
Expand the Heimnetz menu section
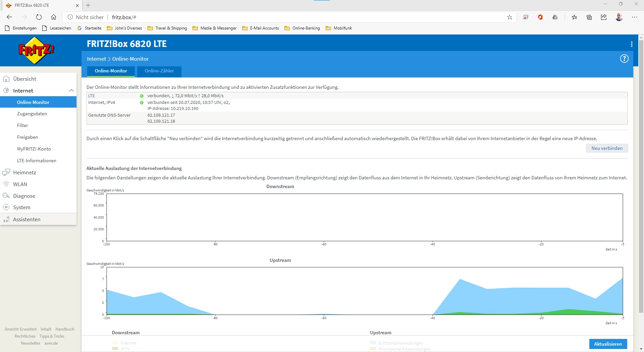point(24,172)
